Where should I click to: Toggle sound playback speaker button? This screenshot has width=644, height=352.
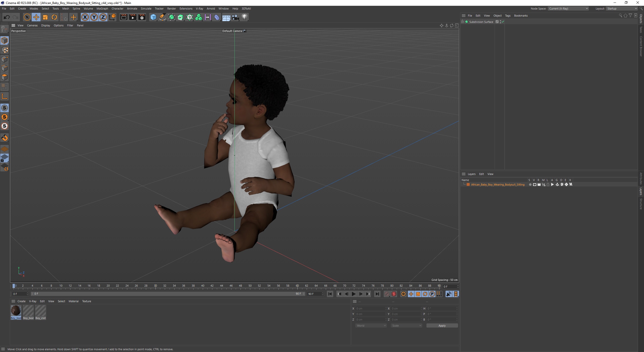point(449,294)
